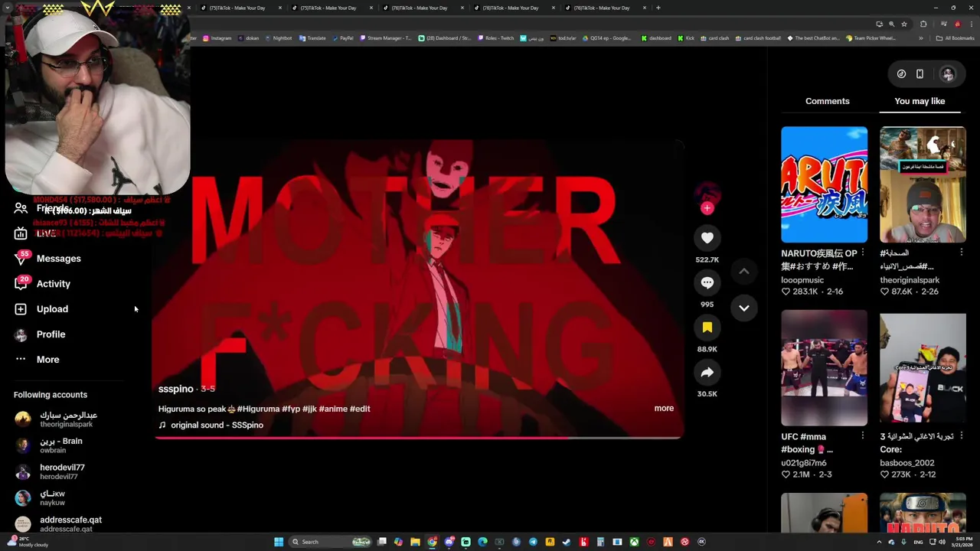
Task: Open the profile avatar menu in TikTok header
Action: coord(948,74)
